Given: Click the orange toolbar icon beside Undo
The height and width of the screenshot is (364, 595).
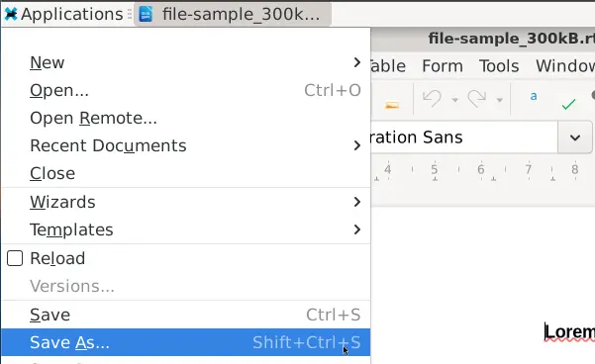Looking at the screenshot, I should (392, 105).
